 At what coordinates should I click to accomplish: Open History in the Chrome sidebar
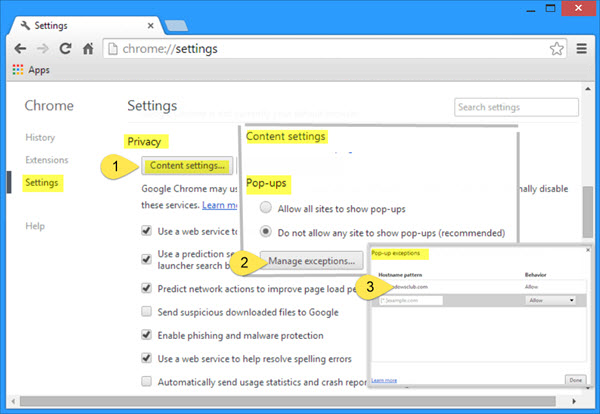40,137
